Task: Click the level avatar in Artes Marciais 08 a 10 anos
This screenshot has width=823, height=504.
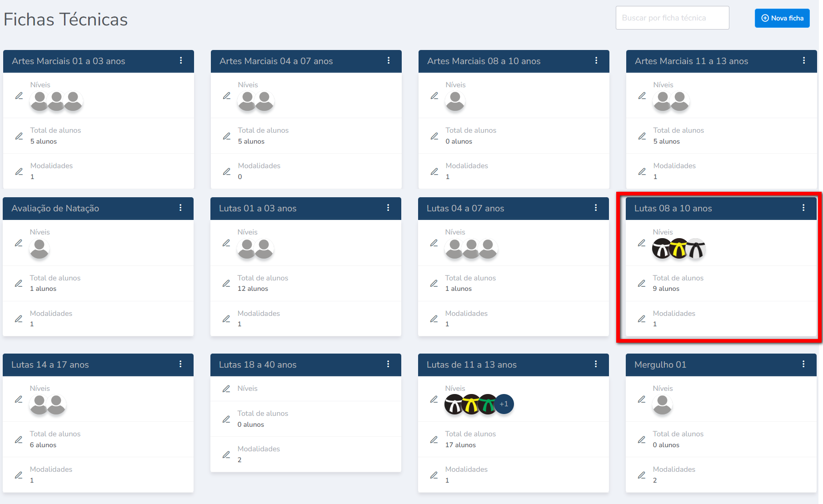Action: (x=455, y=101)
